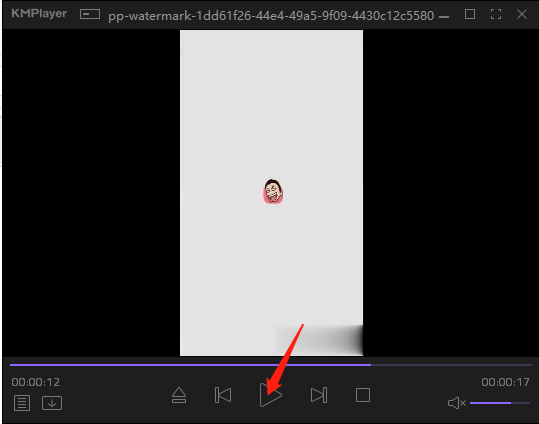Viewport: 539px width, 424px height.
Task: Click the cartoon face in the video
Action: point(273,191)
